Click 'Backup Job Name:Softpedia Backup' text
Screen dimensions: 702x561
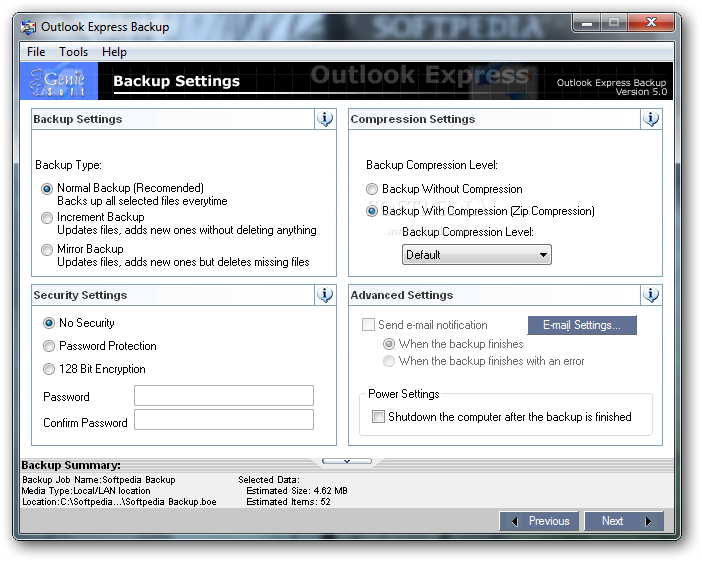[x=99, y=480]
